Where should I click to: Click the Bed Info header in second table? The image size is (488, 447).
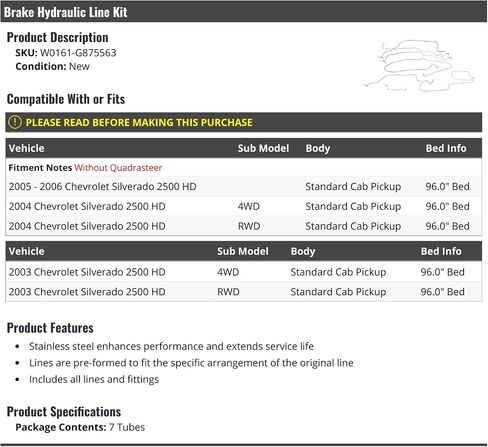pos(441,251)
